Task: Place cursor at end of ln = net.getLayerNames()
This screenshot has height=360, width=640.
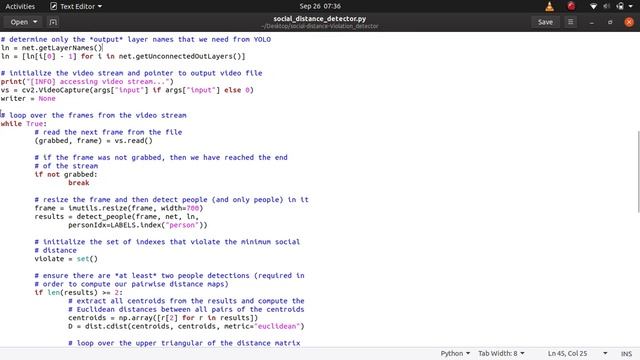Action: pos(102,48)
